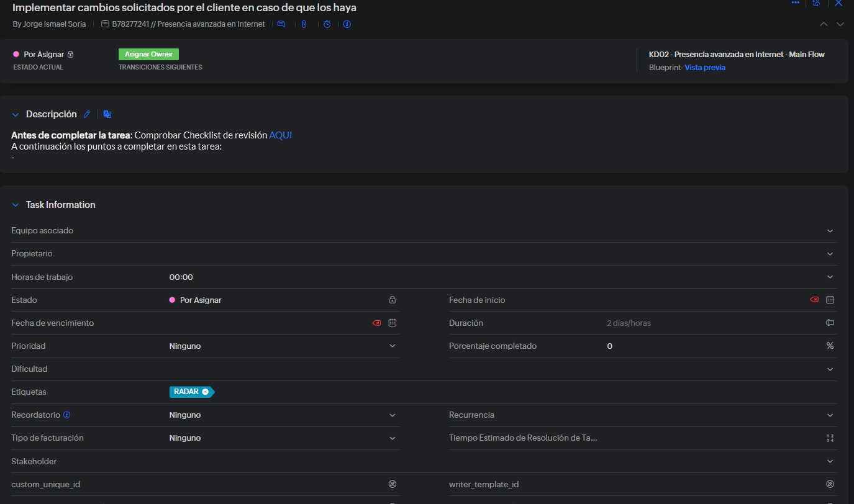Clear the Fecha de vencimiento date
The image size is (854, 504).
tap(376, 323)
